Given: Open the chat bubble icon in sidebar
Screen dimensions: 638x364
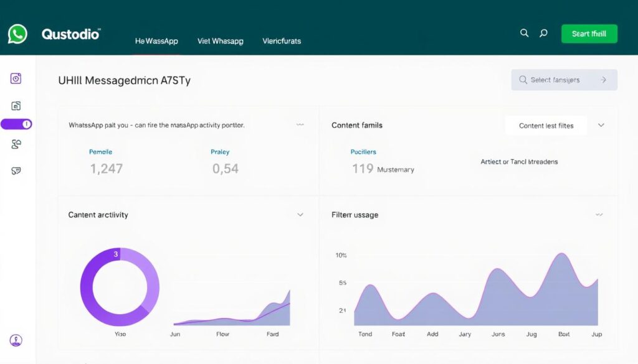Looking at the screenshot, I should coord(16,170).
